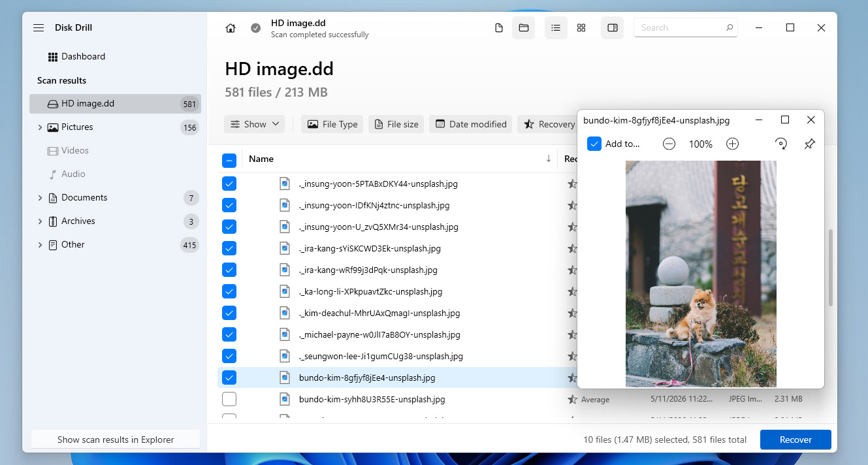Click recovery star for bundo-kim-syhh8U3R55E row

pos(573,399)
